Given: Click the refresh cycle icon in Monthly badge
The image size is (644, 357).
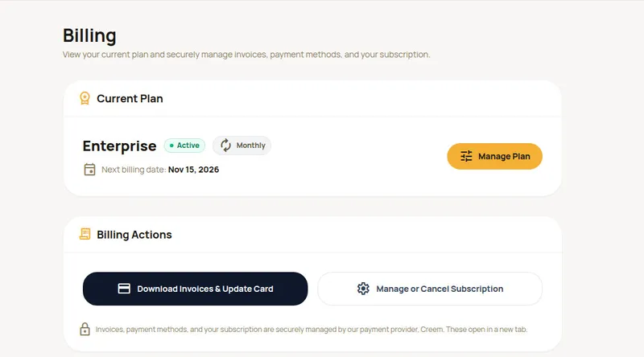Looking at the screenshot, I should 225,146.
